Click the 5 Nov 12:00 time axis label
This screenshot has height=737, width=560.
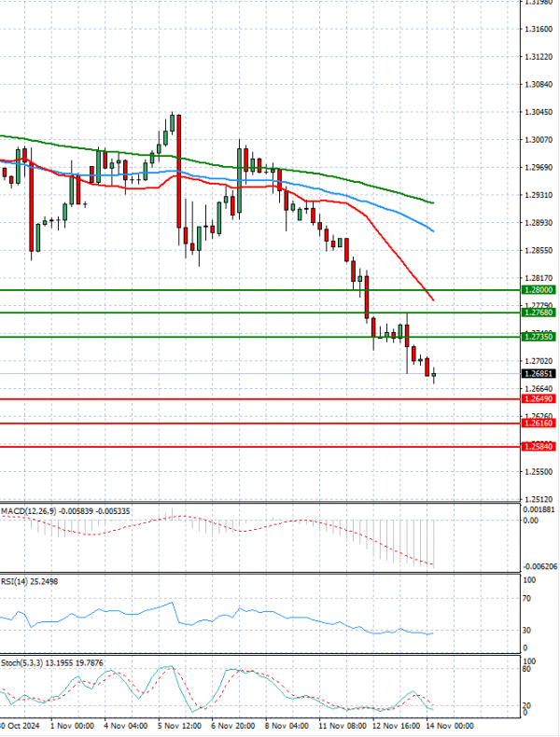click(179, 726)
